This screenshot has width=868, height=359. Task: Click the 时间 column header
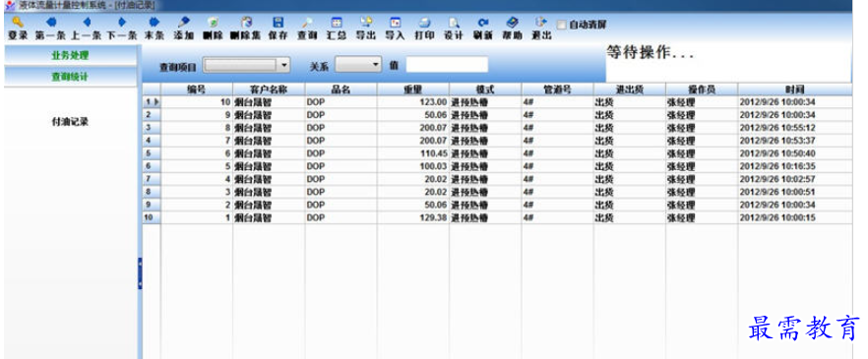tap(795, 90)
